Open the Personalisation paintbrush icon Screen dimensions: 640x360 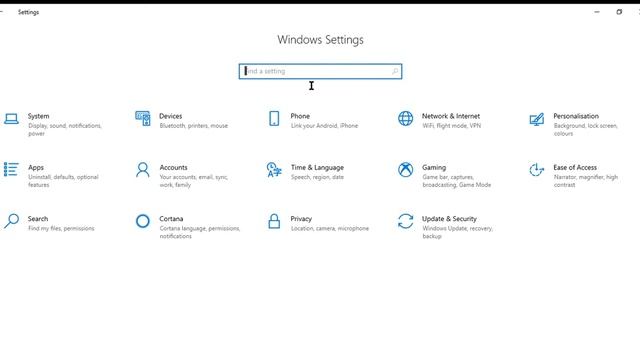pos(537,119)
